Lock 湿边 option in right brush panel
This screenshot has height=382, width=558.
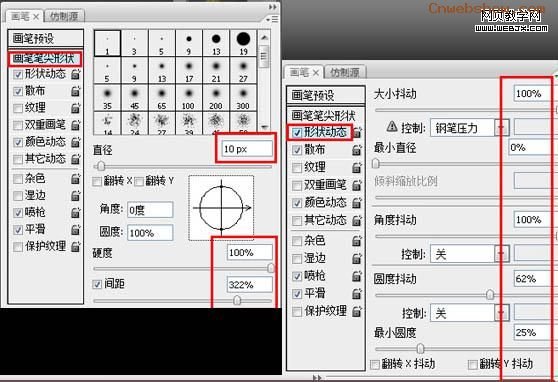click(357, 258)
